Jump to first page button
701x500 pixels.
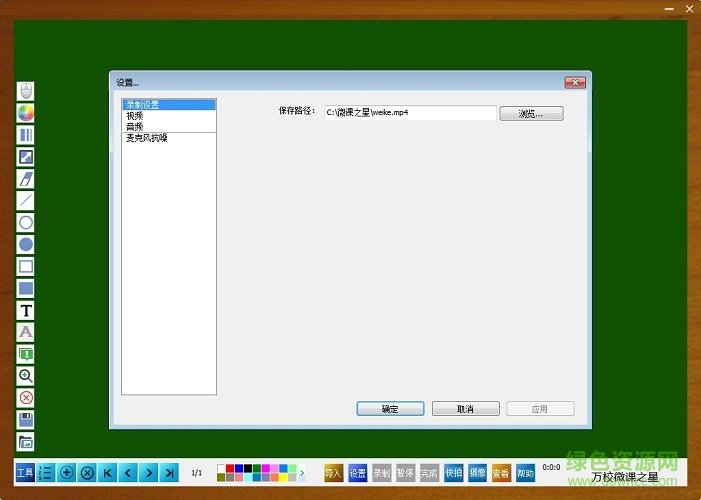[108, 472]
